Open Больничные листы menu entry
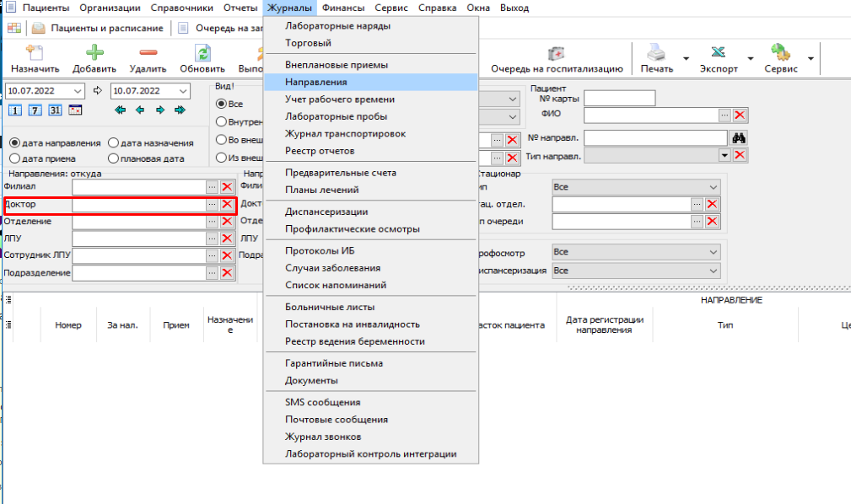 pos(330,307)
